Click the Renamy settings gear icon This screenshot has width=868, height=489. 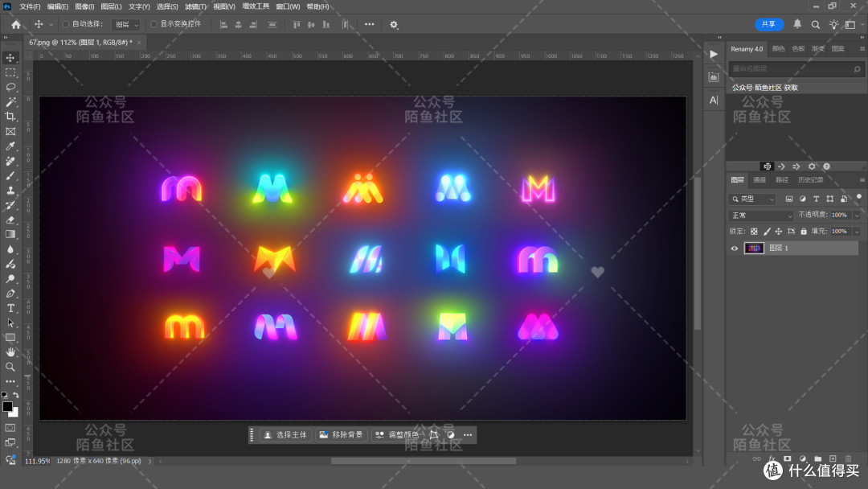point(812,166)
